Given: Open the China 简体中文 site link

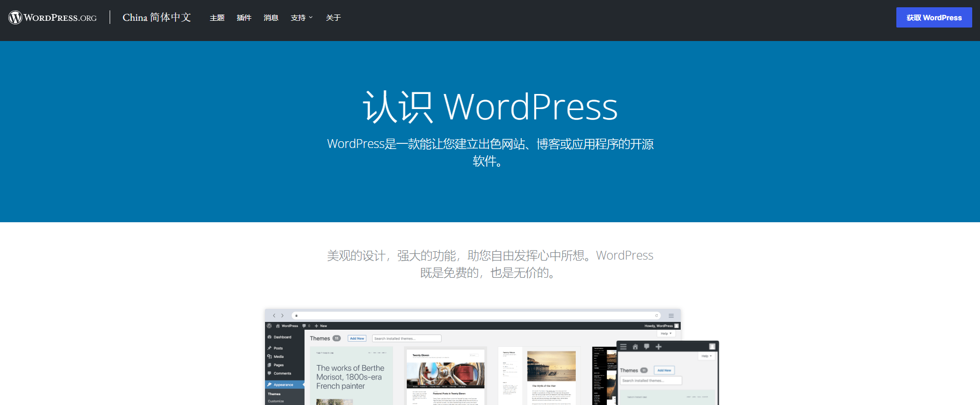Looking at the screenshot, I should [157, 18].
